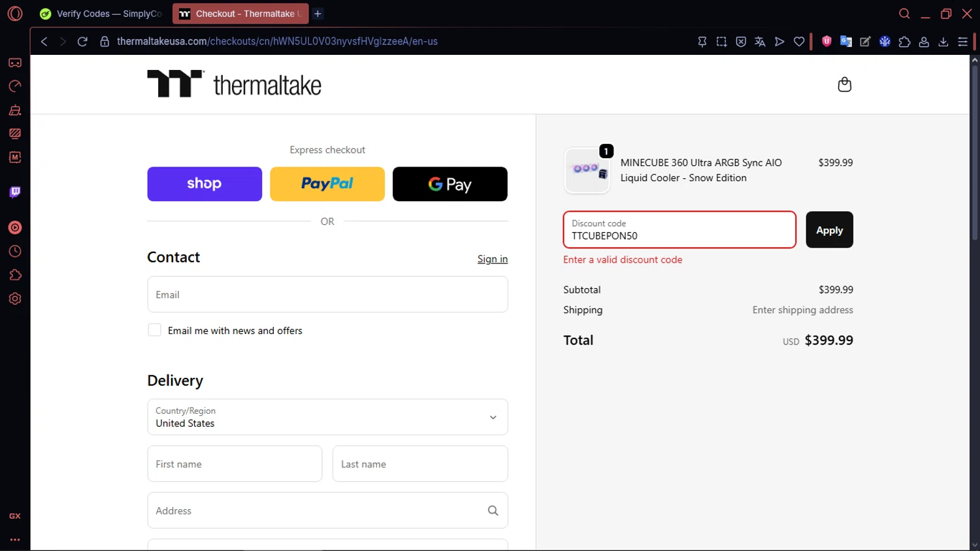Open the sidebar three-dots setup menu
Screen dimensions: 980x551
(x=15, y=540)
